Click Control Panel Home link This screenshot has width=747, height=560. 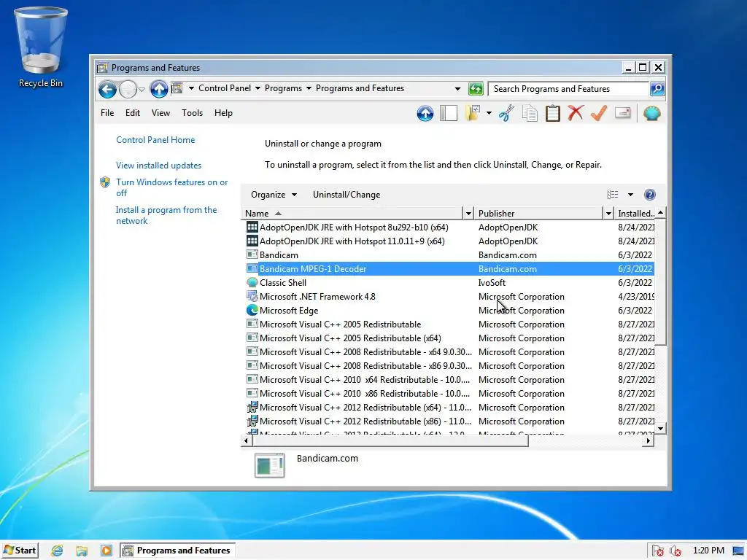pos(155,140)
